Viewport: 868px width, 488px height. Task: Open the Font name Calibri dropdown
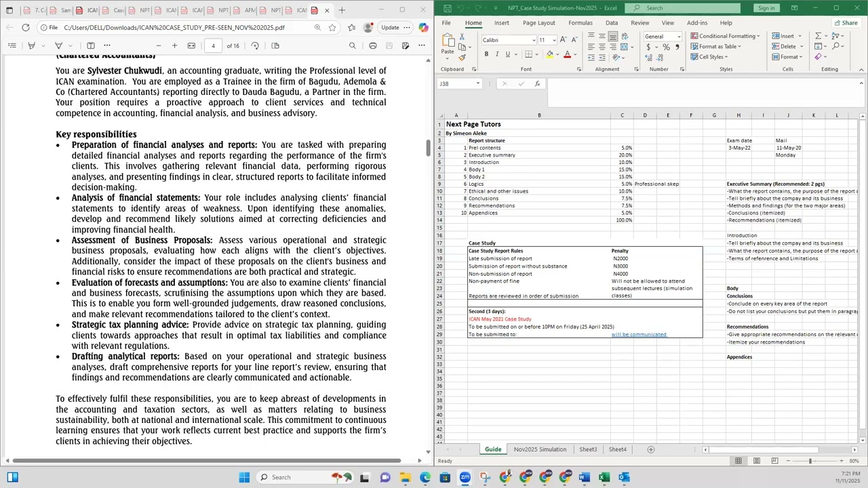tap(534, 40)
